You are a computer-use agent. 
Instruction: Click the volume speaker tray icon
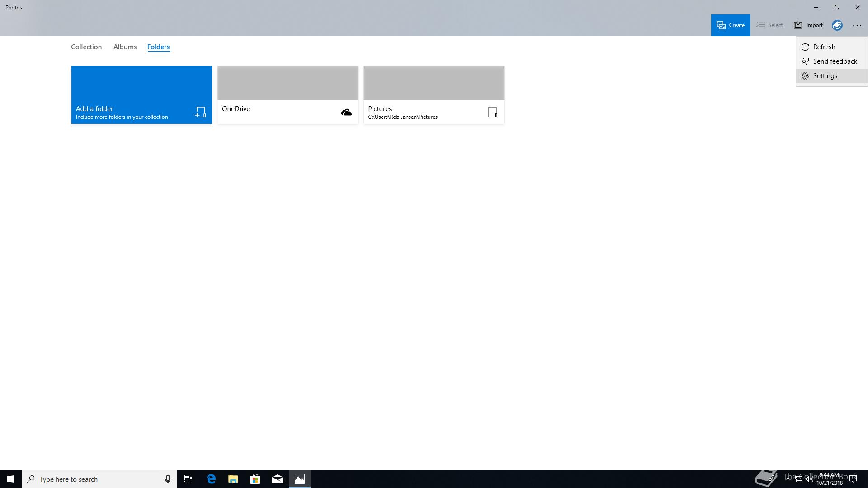coord(809,479)
